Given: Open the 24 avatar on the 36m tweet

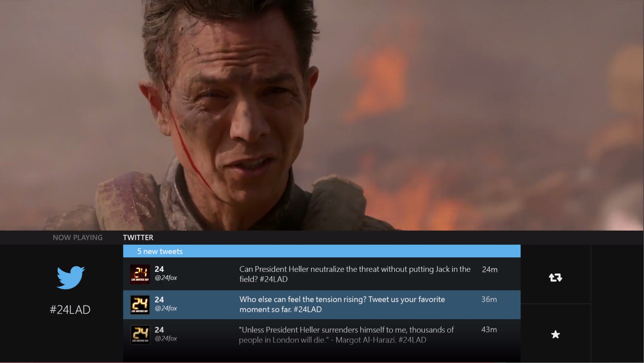Looking at the screenshot, I should tap(140, 305).
